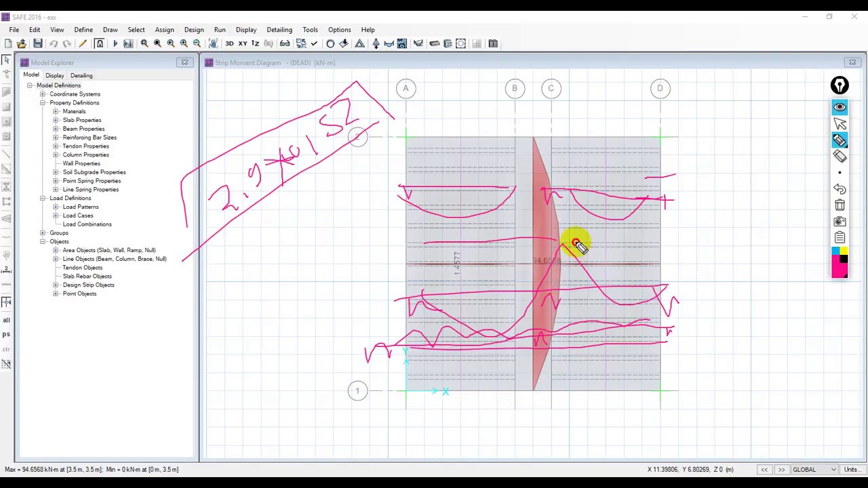Click the pencil Draw tool icon
Image resolution: width=868 pixels, height=488 pixels.
pyautogui.click(x=83, y=43)
